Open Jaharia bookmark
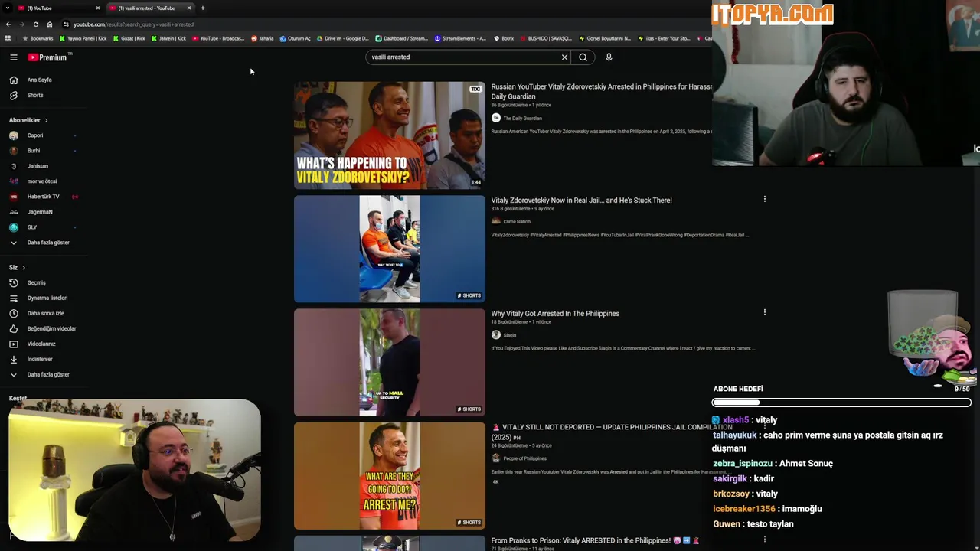This screenshot has height=551, width=980. point(263,38)
